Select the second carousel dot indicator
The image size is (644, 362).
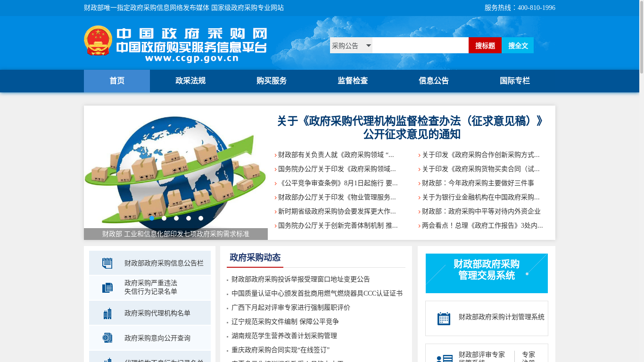click(x=164, y=218)
